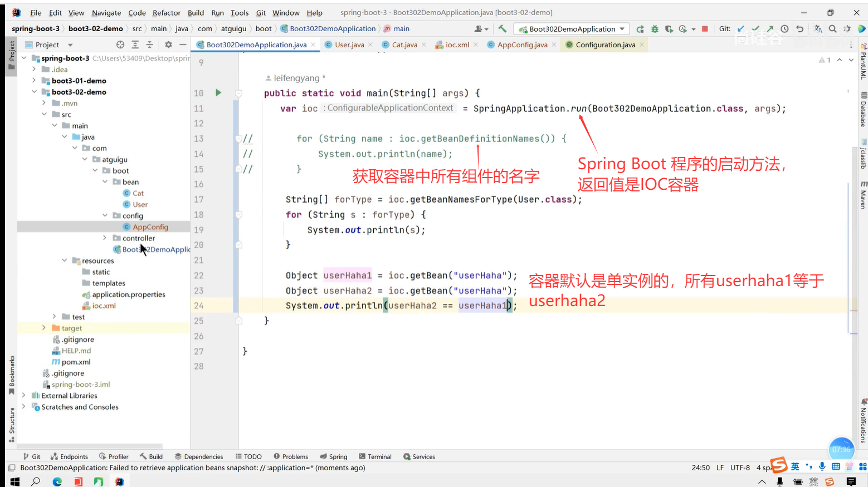The width and height of the screenshot is (868, 487).
Task: Toggle the Notifications tool window
Action: click(863, 420)
